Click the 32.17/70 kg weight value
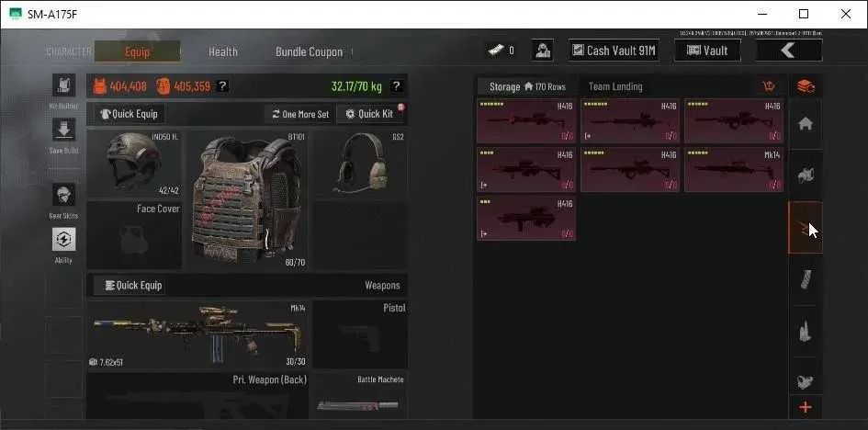The image size is (868, 430). click(x=356, y=86)
